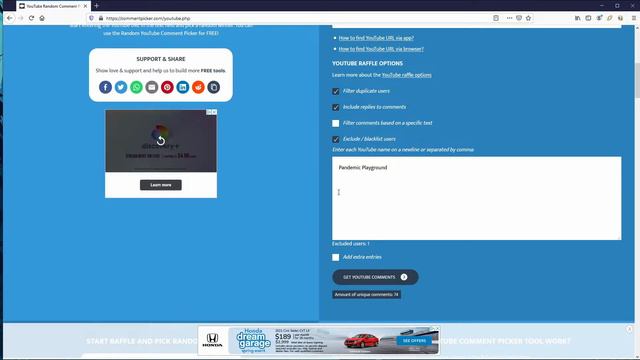Screen dimensions: 640x360
Task: Open page actions three-dots menu
Action: click(509, 18)
